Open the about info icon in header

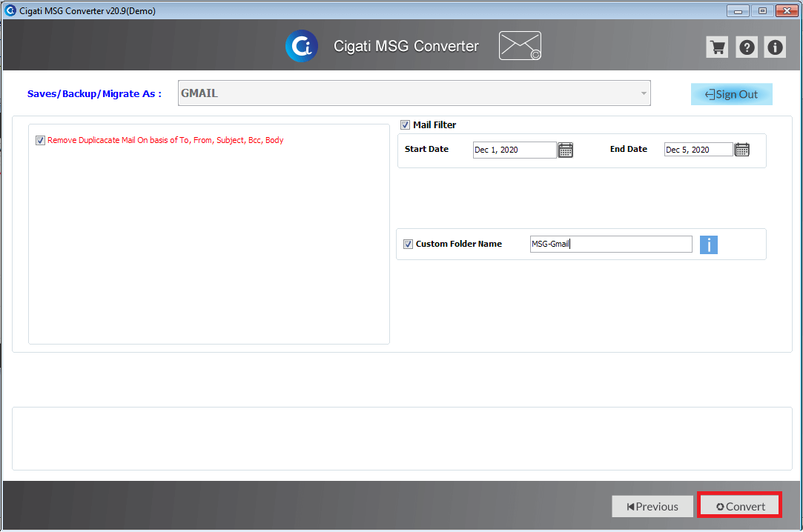[x=775, y=47]
